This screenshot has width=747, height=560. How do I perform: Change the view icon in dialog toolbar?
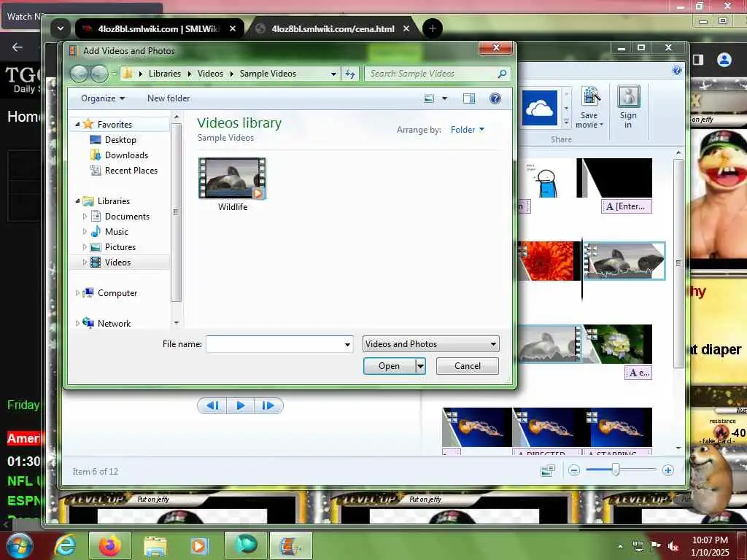click(x=429, y=98)
